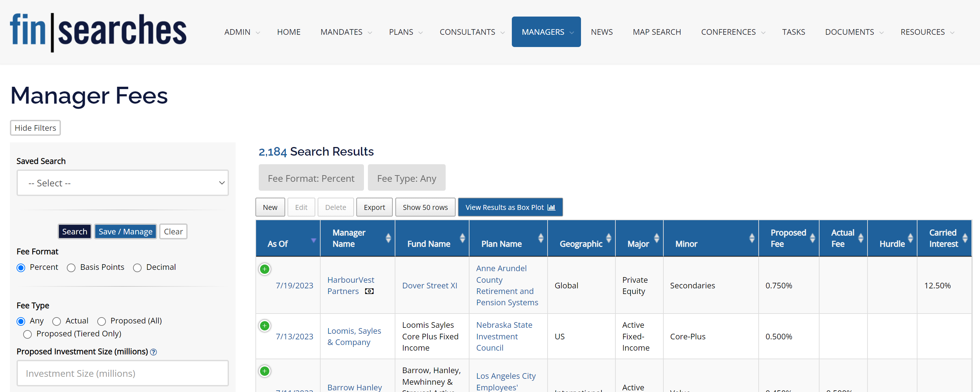The image size is (980, 392).
Task: Sort table by Hurdle column
Action: [x=911, y=238]
